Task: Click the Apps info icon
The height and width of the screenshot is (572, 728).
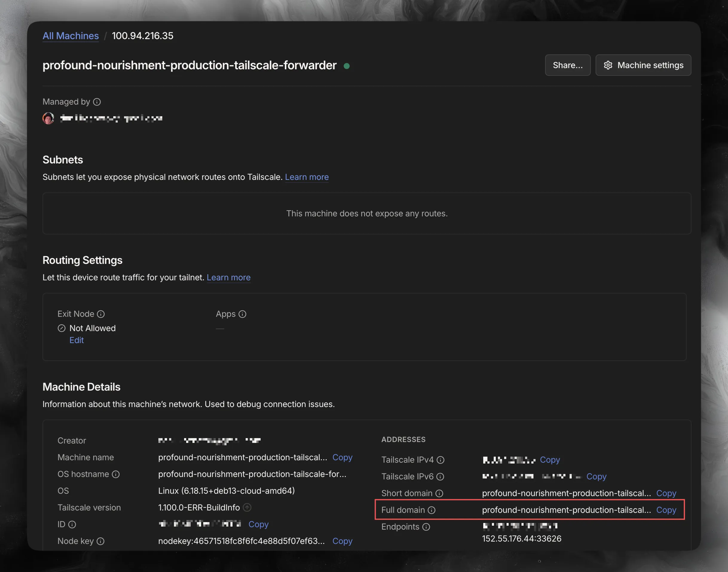Action: (x=242, y=314)
